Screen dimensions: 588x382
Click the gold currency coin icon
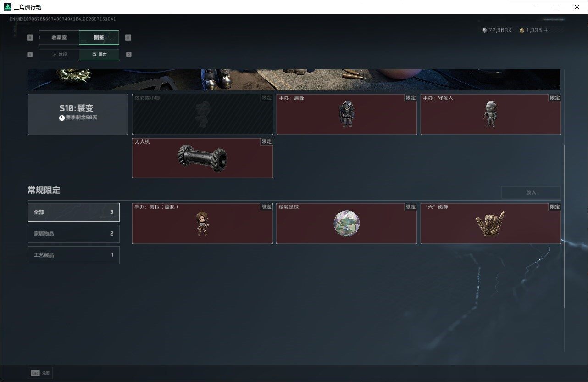click(522, 30)
